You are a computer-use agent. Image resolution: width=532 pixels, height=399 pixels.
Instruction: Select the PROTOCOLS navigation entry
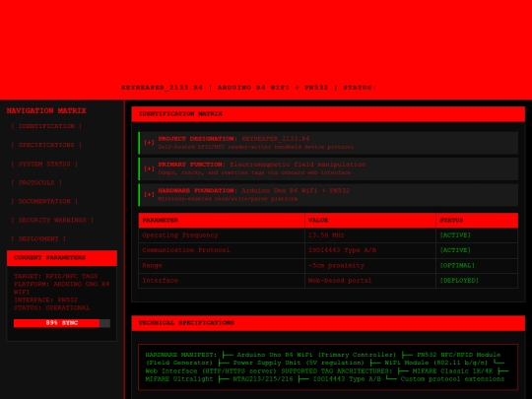click(x=36, y=182)
